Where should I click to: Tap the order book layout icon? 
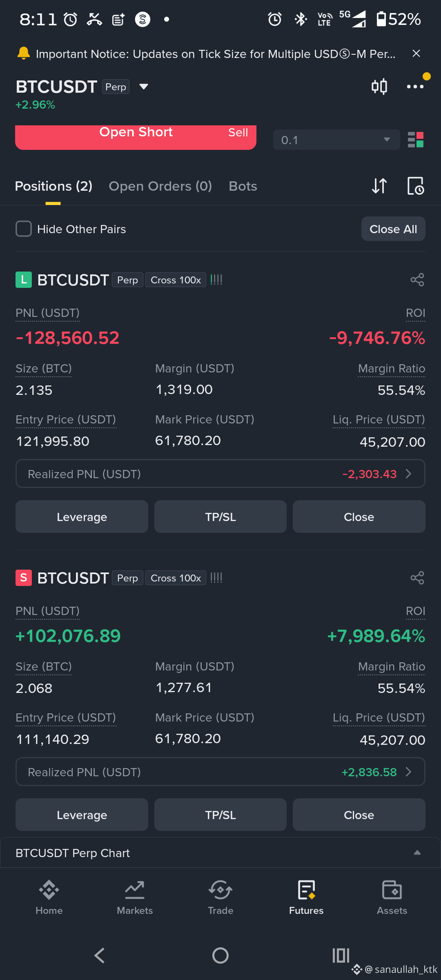click(416, 140)
